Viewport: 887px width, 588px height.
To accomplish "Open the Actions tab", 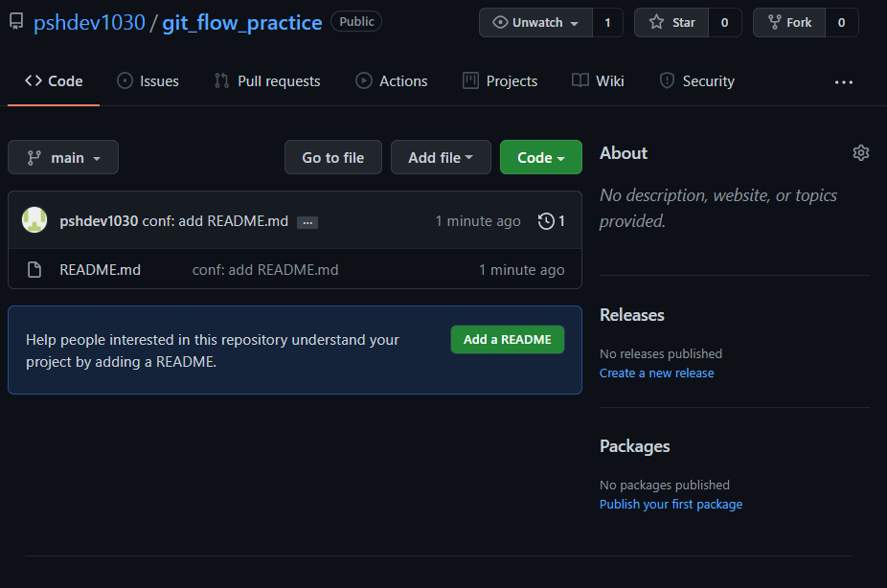I will pyautogui.click(x=392, y=81).
